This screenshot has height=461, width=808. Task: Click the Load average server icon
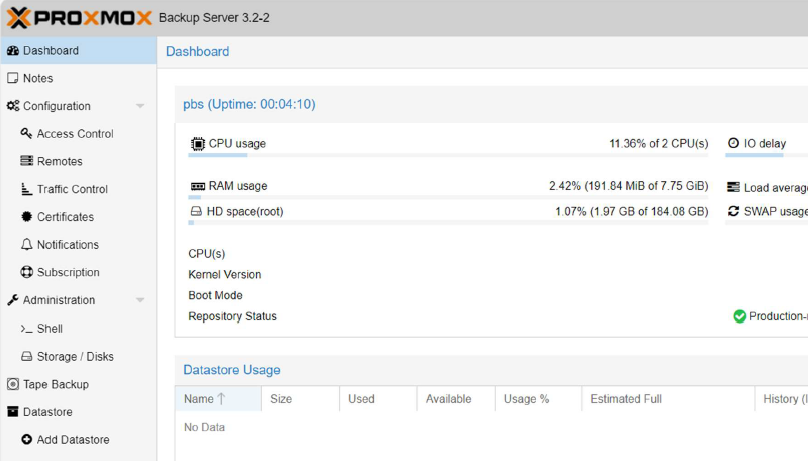coord(733,187)
